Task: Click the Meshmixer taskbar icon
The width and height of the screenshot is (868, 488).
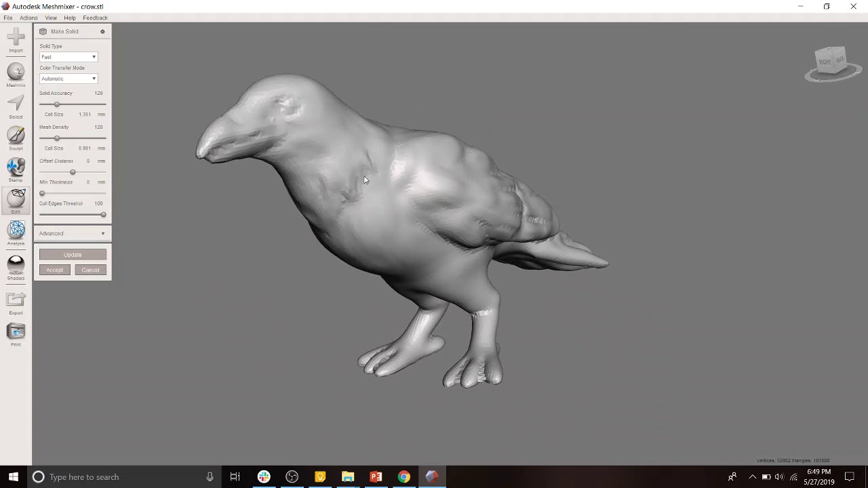Action: pos(432,477)
